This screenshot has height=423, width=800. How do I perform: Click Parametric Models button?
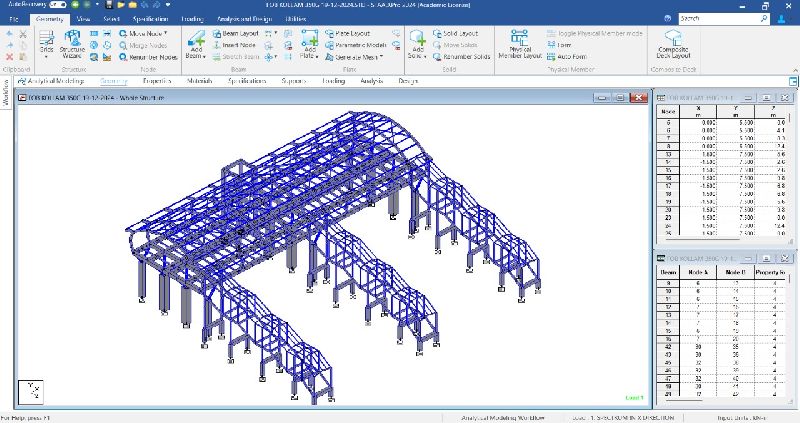360,45
